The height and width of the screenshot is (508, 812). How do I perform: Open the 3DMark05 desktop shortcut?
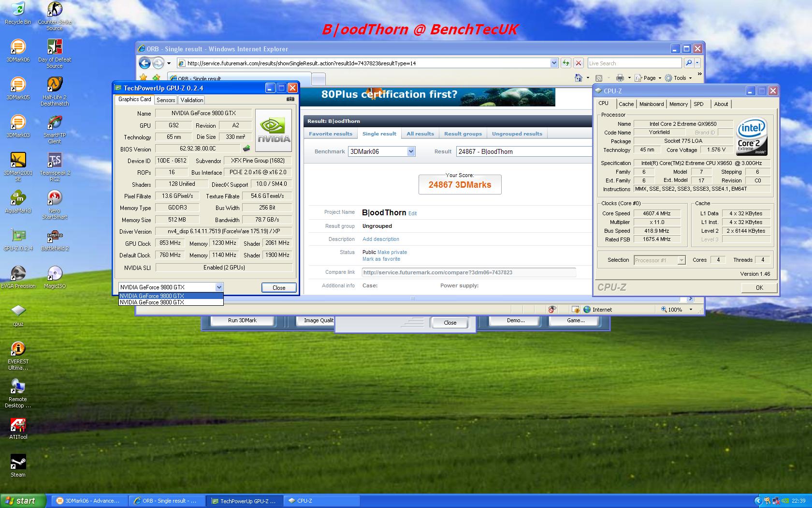[18, 88]
